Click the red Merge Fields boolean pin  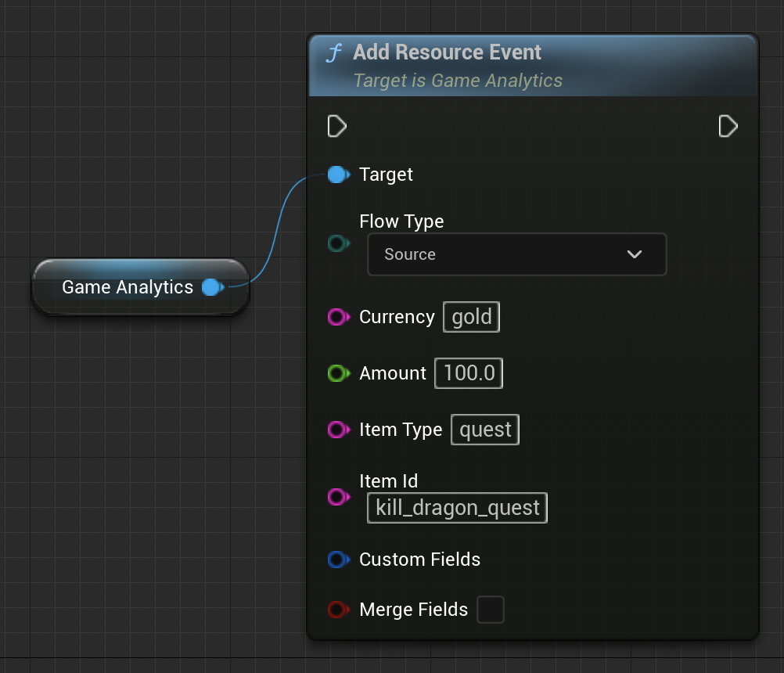337,610
